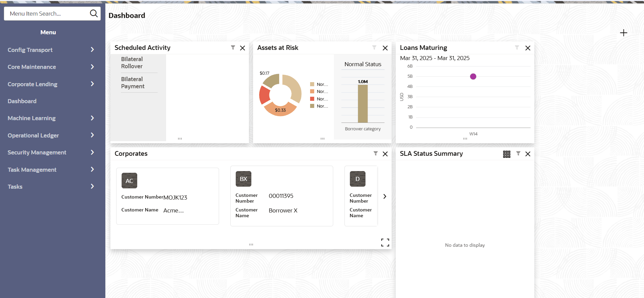Open filter on Scheduled Activity widget
Screen dimensions: 644x298
pyautogui.click(x=233, y=48)
